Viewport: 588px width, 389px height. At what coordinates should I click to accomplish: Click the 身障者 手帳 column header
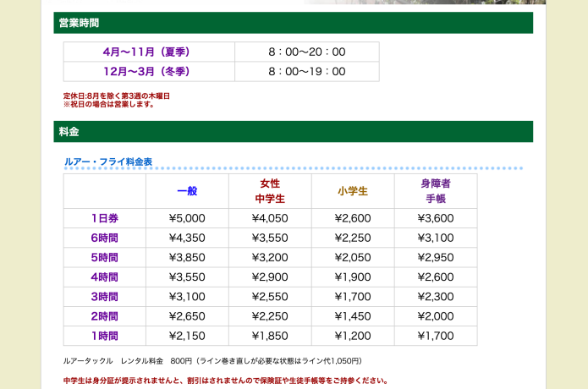point(436,191)
